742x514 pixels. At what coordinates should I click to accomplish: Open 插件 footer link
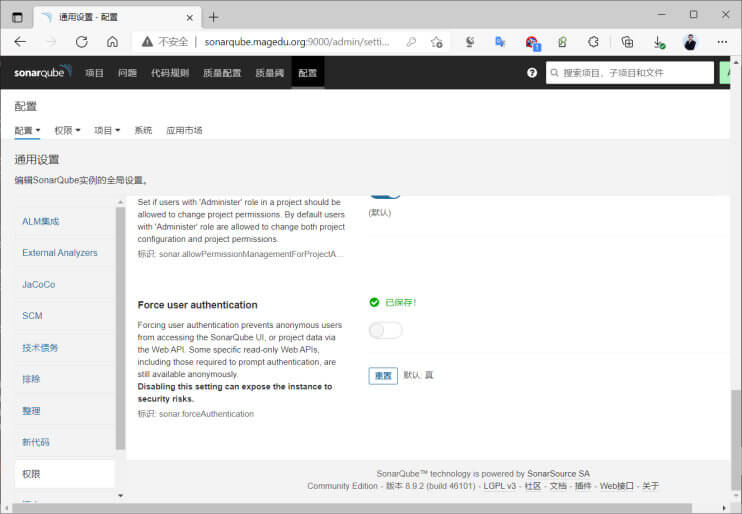tap(583, 486)
